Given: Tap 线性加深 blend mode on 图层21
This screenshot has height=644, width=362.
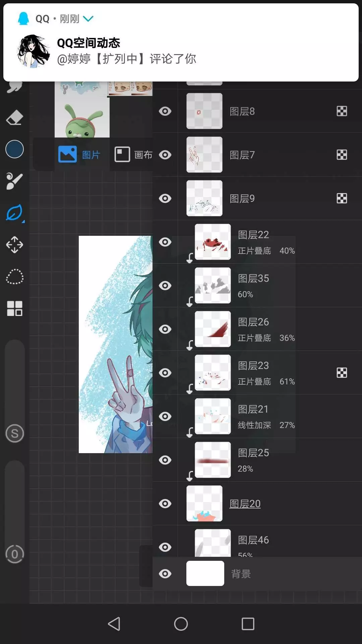Looking at the screenshot, I should [254, 425].
